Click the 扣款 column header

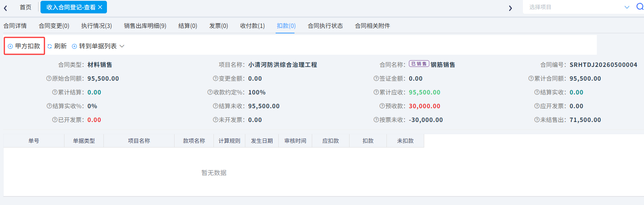click(x=368, y=141)
